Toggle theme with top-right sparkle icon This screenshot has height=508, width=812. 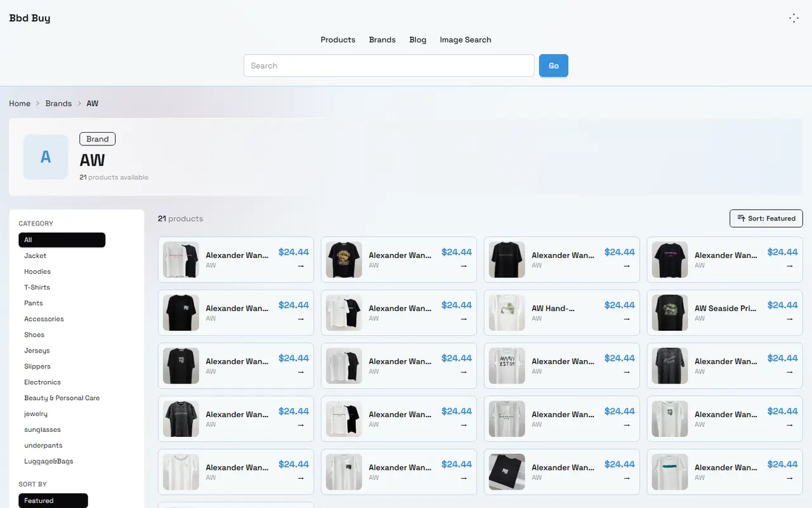[794, 18]
